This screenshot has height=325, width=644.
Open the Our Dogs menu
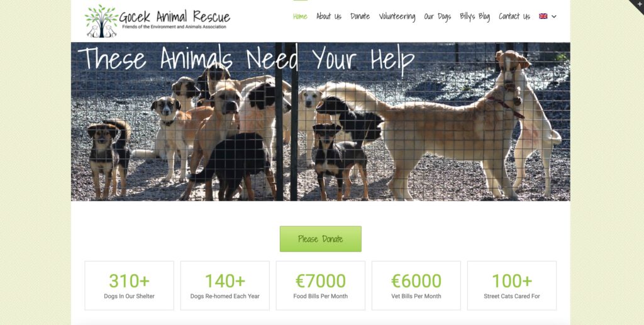pos(438,16)
